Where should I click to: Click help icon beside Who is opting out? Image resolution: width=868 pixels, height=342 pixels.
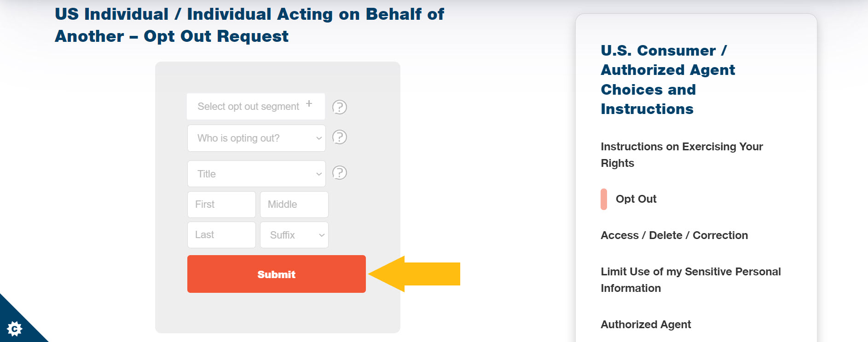pos(340,137)
